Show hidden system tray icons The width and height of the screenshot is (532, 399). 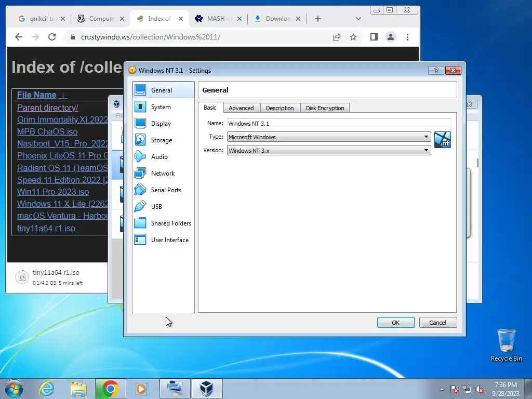coord(442,389)
